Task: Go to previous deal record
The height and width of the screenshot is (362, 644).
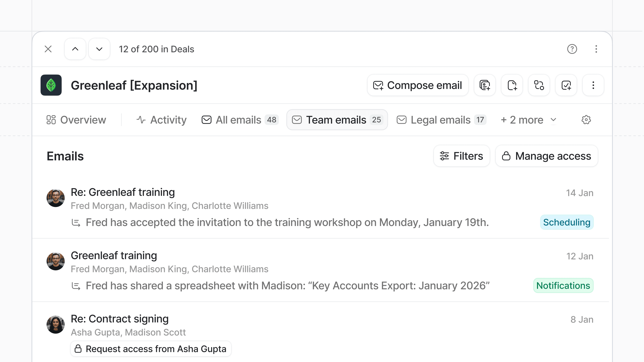Action: (75, 49)
